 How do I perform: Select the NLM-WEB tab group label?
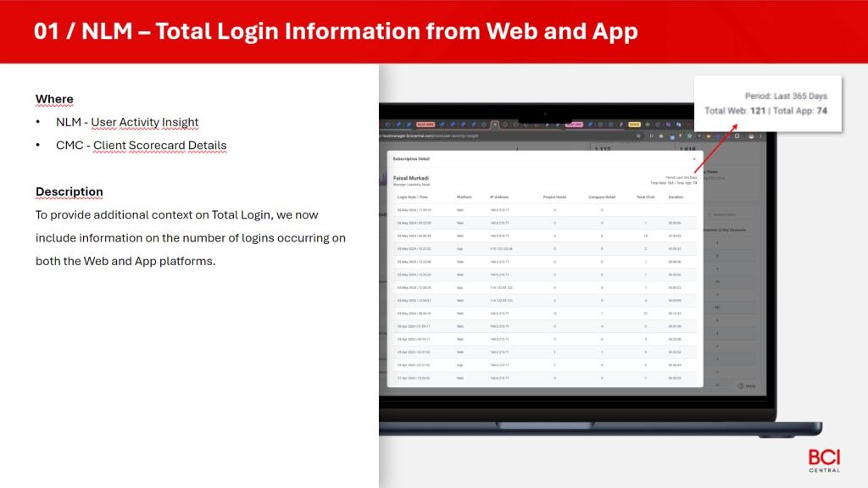tap(426, 125)
